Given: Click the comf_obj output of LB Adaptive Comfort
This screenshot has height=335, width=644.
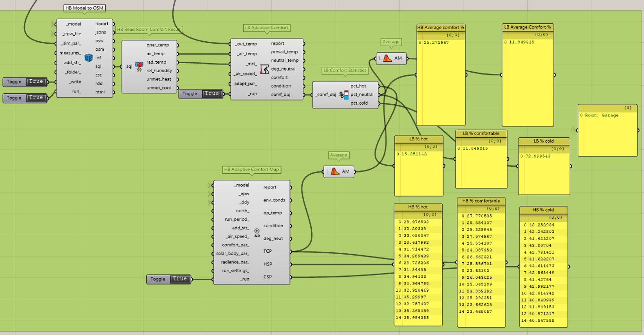Looking at the screenshot, I should tap(280, 94).
